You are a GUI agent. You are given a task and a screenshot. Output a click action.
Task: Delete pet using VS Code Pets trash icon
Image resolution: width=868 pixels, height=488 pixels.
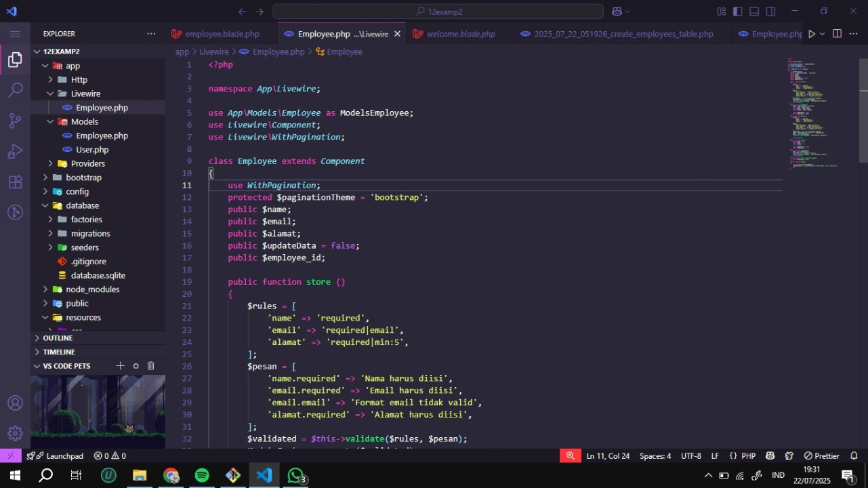151,366
